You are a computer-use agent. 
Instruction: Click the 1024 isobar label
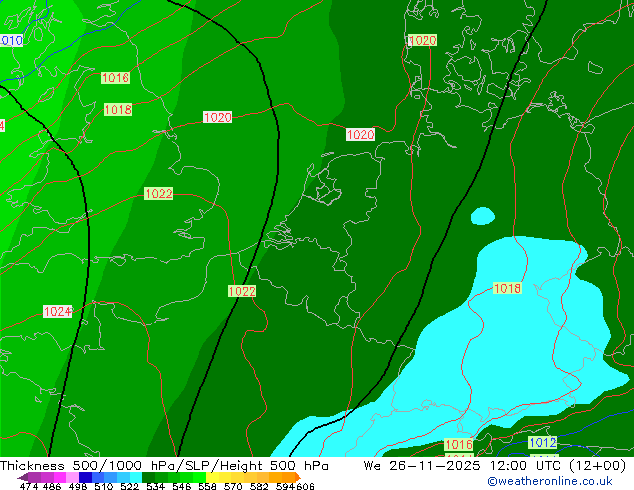point(57,312)
